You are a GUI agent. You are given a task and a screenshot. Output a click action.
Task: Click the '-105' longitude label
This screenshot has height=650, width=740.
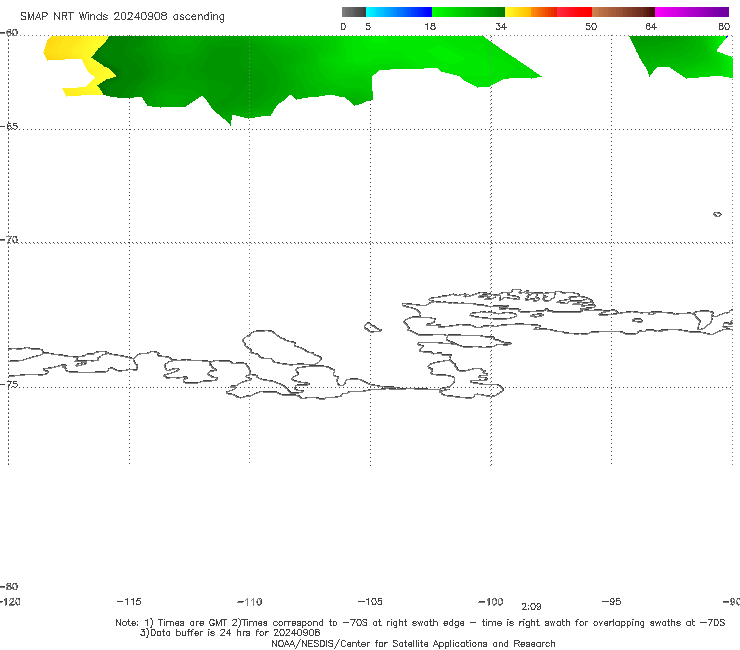(370, 601)
